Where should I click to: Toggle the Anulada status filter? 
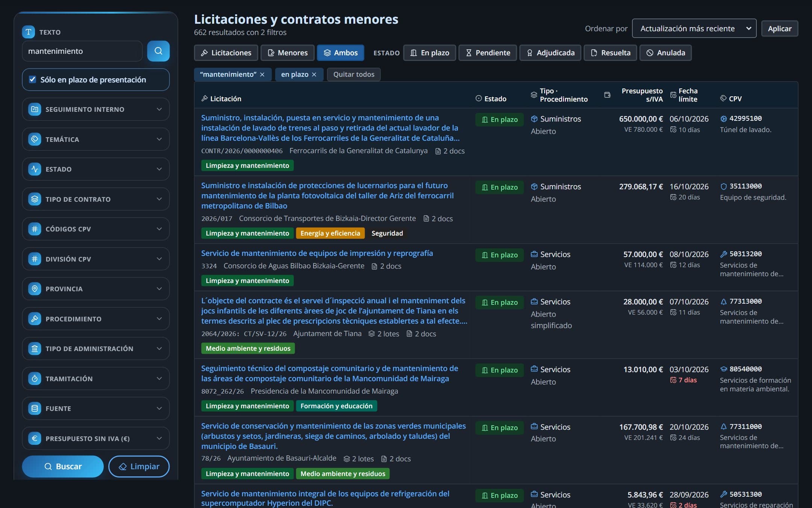click(665, 53)
